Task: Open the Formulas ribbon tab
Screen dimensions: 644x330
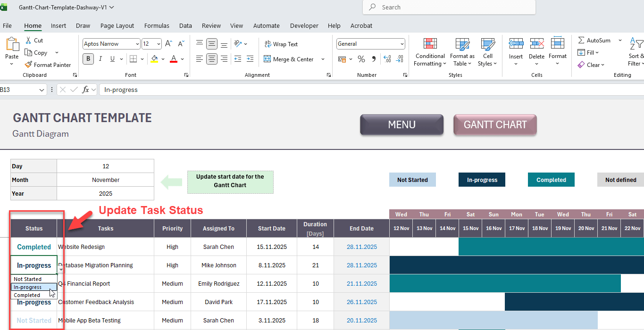Action: 157,26
